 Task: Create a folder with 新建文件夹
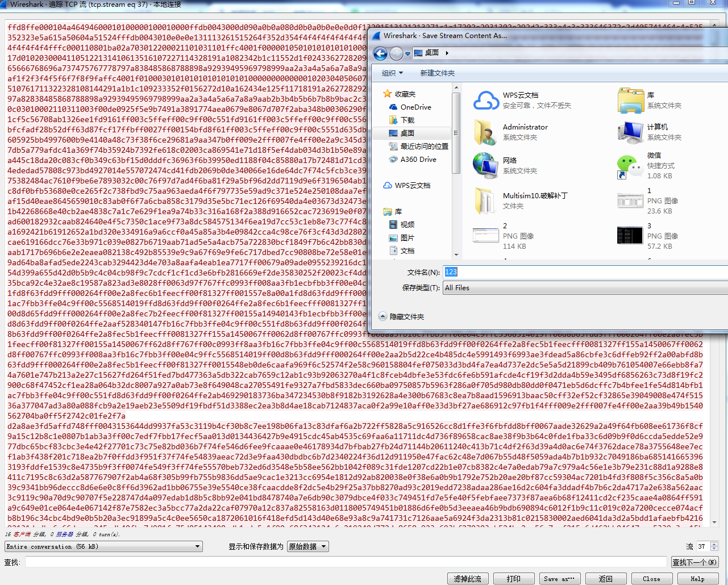point(437,73)
